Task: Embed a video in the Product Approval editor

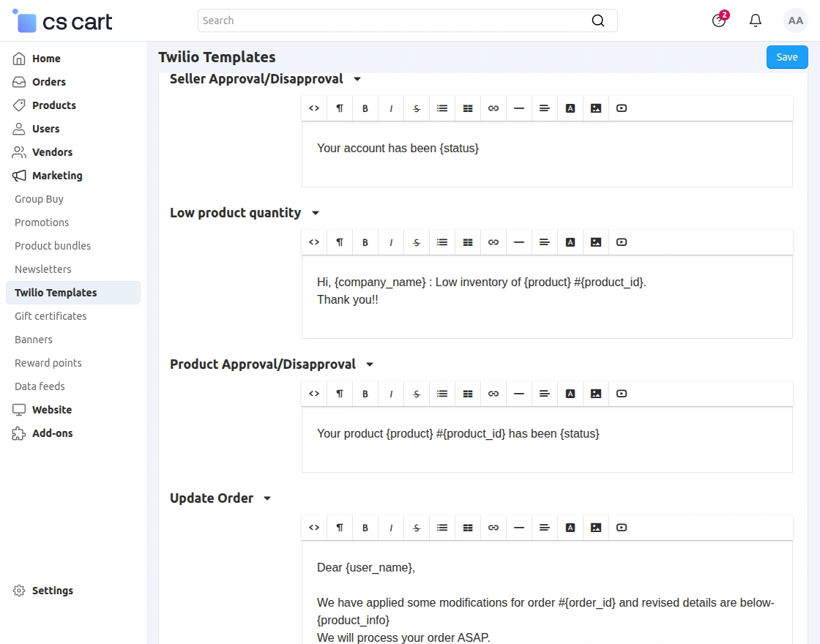Action: click(622, 393)
